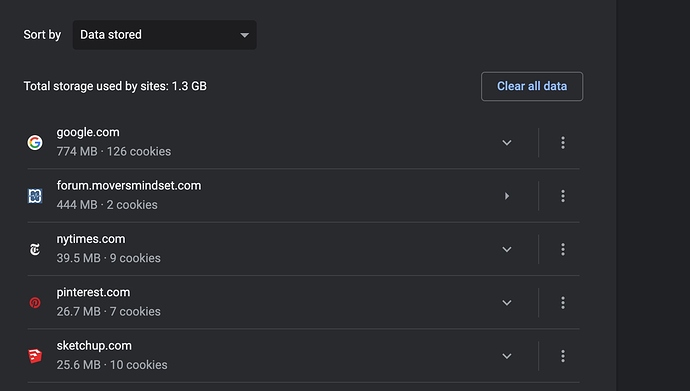Expand the google.com site entry

507,143
